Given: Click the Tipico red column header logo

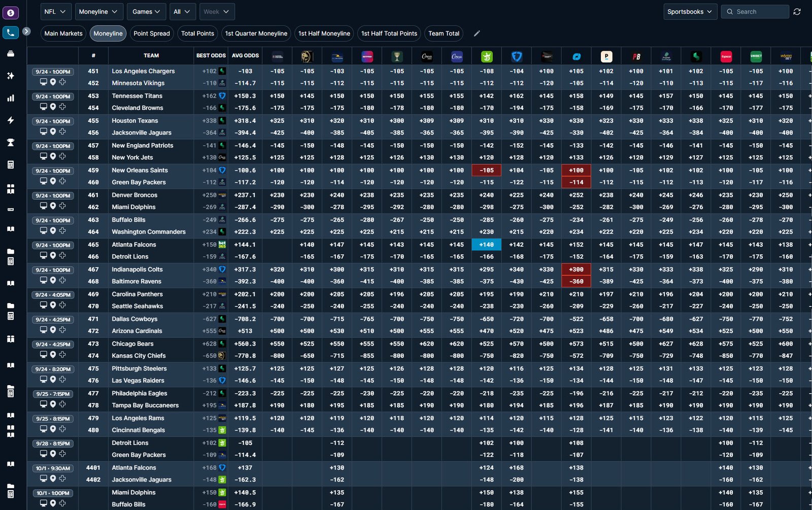Looking at the screenshot, I should 726,56.
